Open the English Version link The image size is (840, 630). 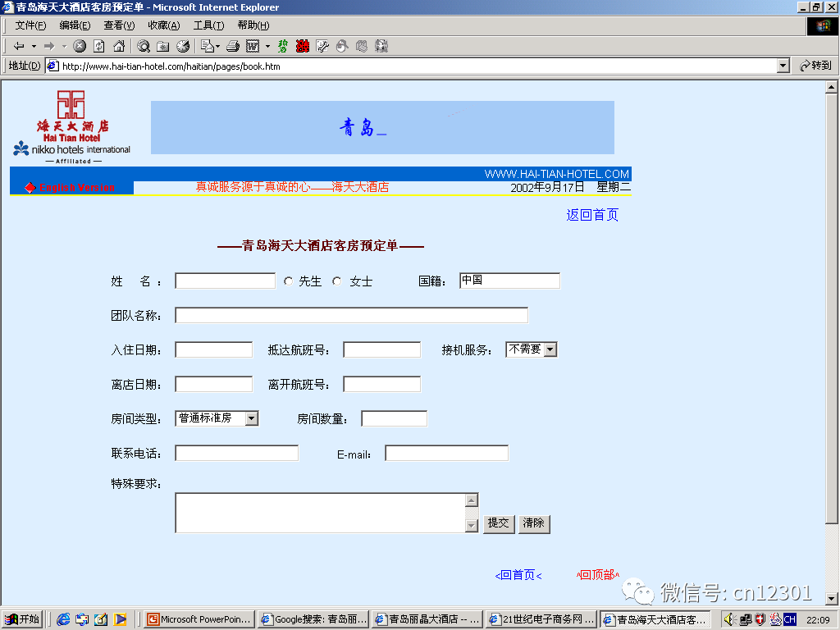(76, 188)
